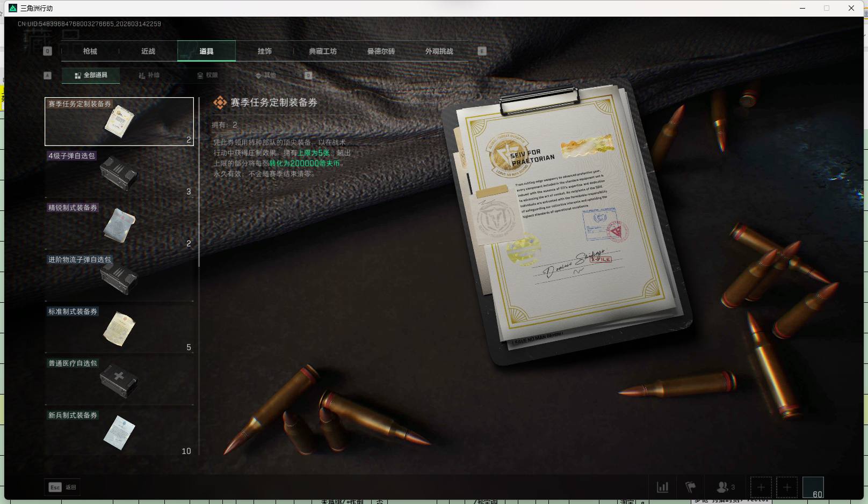Image resolution: width=868 pixels, height=504 pixels.
Task: Click the CN UID text at top left
Action: pos(89,24)
